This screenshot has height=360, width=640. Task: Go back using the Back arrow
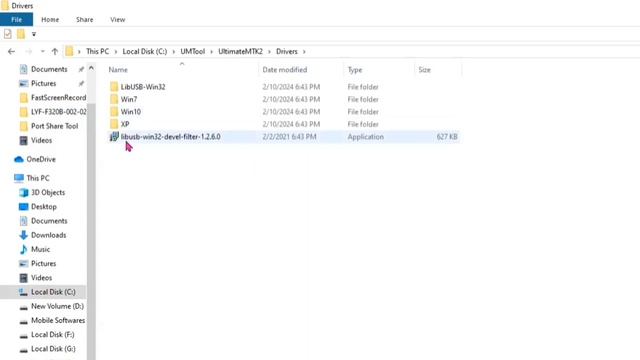point(11,51)
